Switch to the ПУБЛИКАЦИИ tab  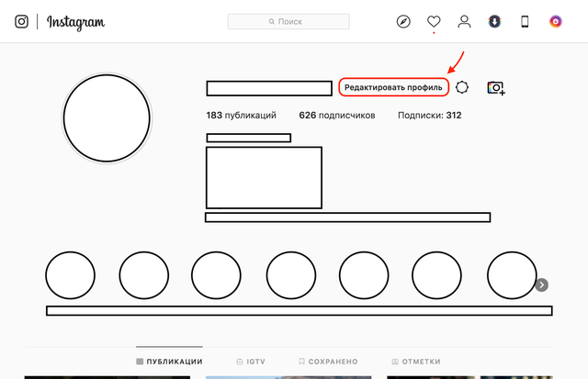point(169,362)
